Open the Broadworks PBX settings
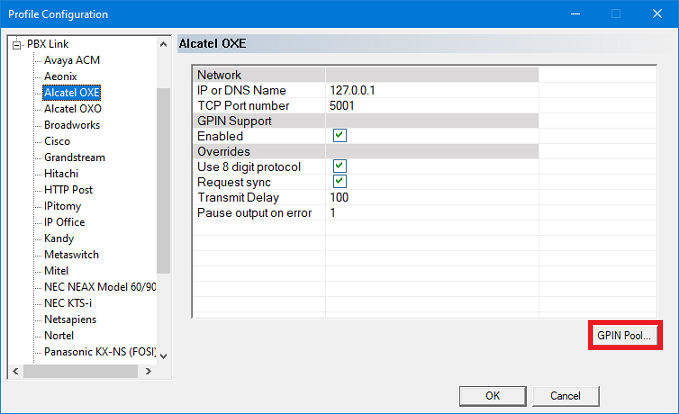Viewport: 679px width, 414px height. [x=72, y=125]
